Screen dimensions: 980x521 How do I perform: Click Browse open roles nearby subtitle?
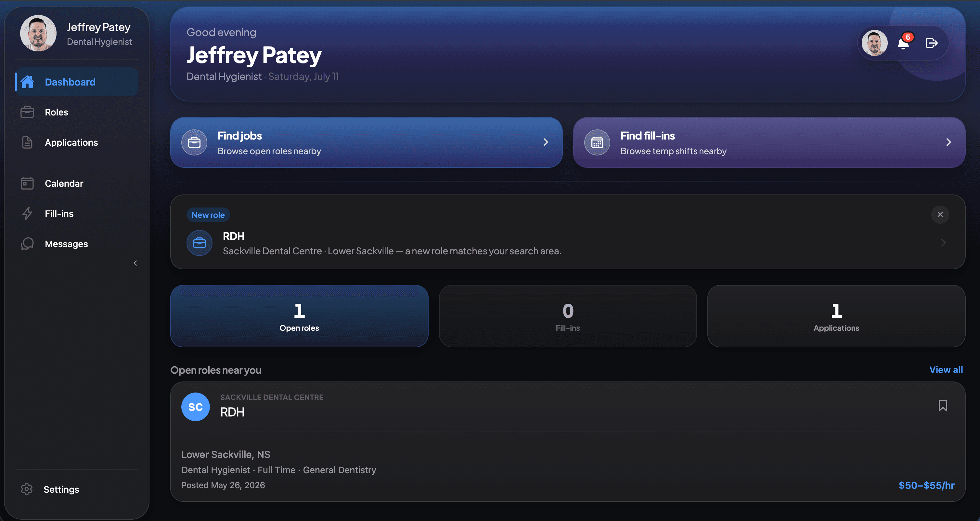pyautogui.click(x=269, y=151)
